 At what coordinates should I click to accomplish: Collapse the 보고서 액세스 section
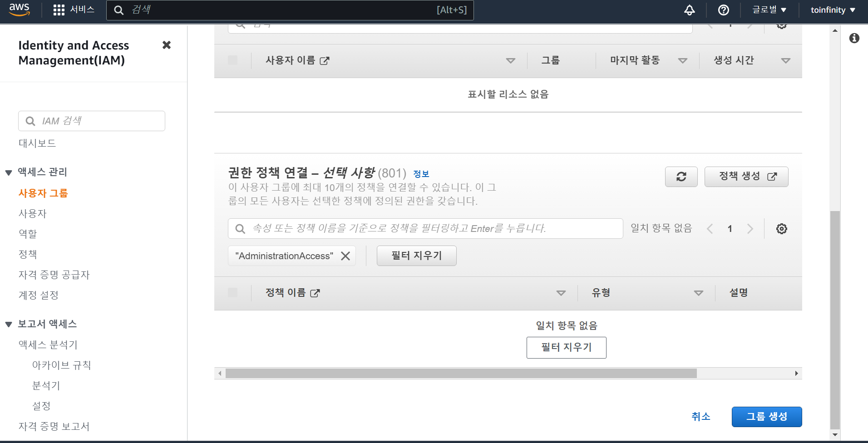[9, 325]
